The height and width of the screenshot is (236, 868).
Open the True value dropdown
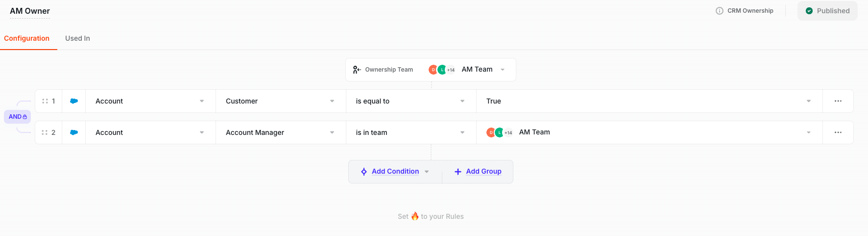(x=649, y=101)
